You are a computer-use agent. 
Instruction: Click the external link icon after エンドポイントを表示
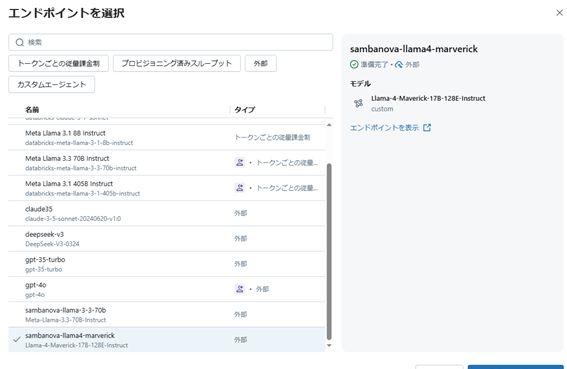(x=427, y=128)
